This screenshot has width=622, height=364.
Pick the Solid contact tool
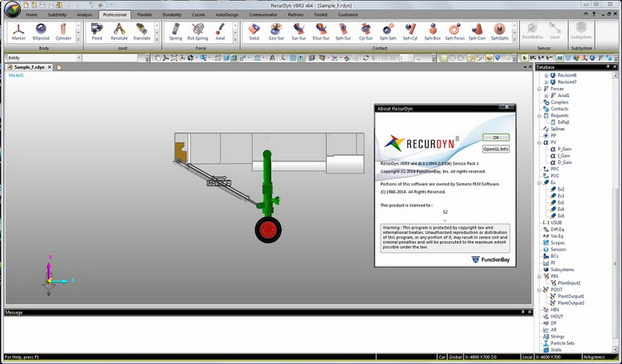[x=254, y=32]
